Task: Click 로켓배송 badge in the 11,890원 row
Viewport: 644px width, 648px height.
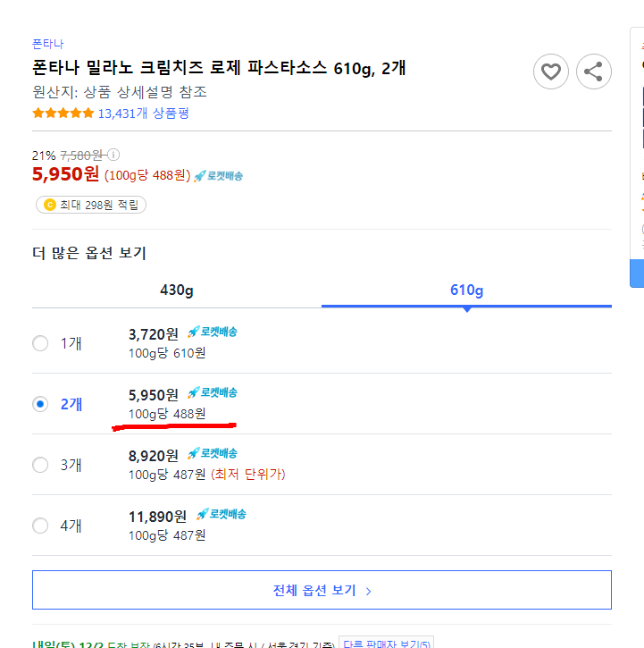Action: point(221,514)
